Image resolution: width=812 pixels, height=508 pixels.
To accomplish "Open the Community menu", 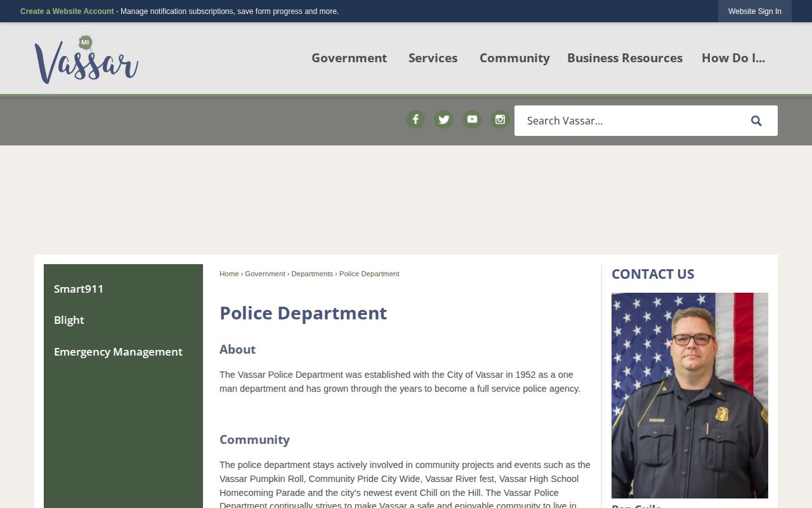I will point(514,58).
